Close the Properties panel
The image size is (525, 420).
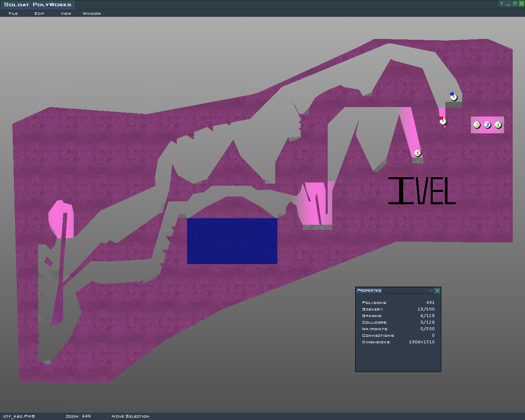[437, 290]
